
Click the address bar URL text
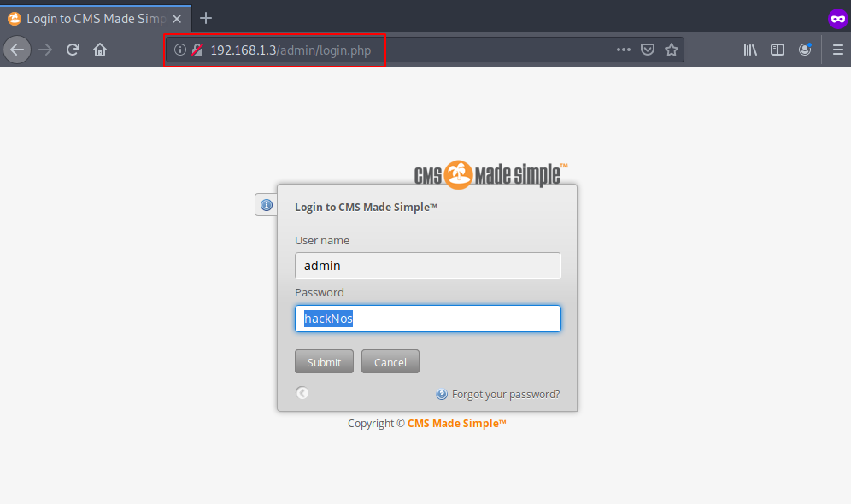[x=291, y=50]
